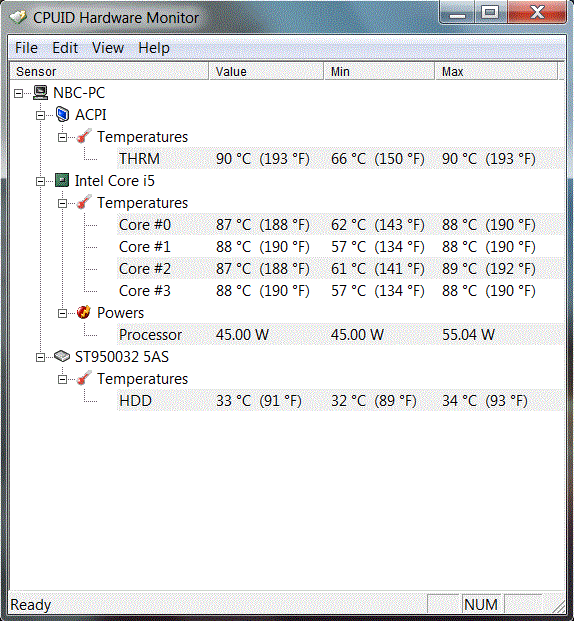Collapse the Intel Core i5 node
The image size is (574, 621).
point(40,181)
